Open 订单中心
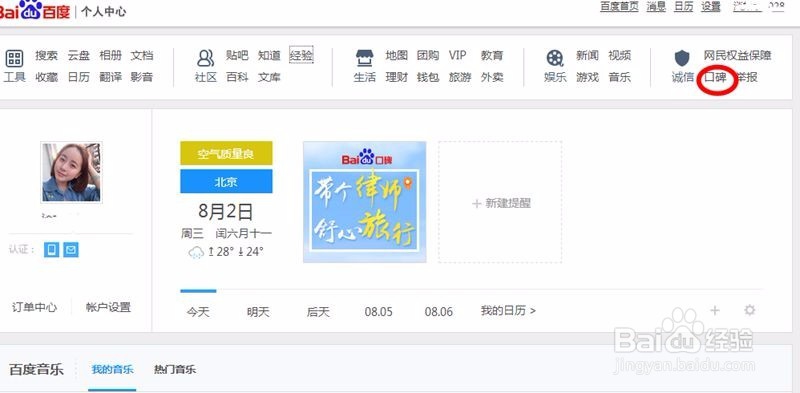Screen dimensions: 800x393 [34, 307]
